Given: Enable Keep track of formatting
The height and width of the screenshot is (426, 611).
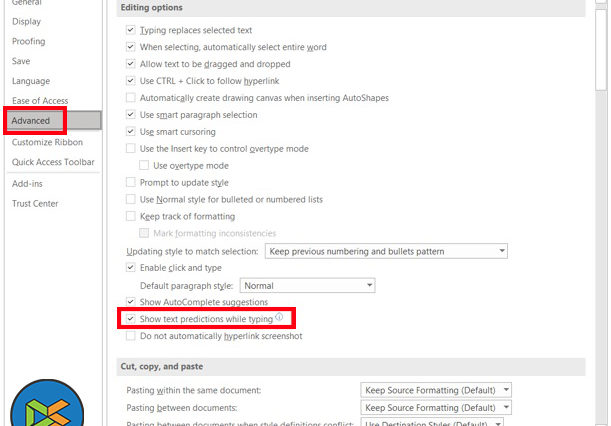Looking at the screenshot, I should point(131,217).
